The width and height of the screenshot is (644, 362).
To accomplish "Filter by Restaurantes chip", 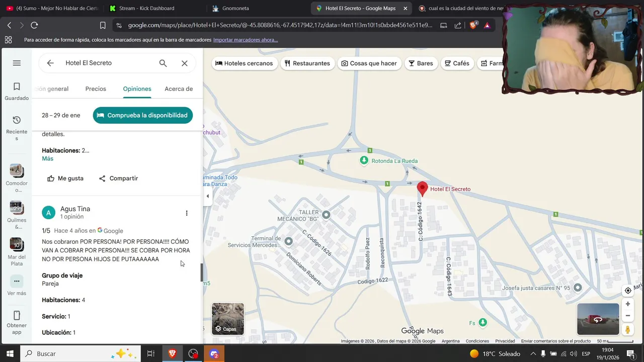I will click(x=307, y=63).
